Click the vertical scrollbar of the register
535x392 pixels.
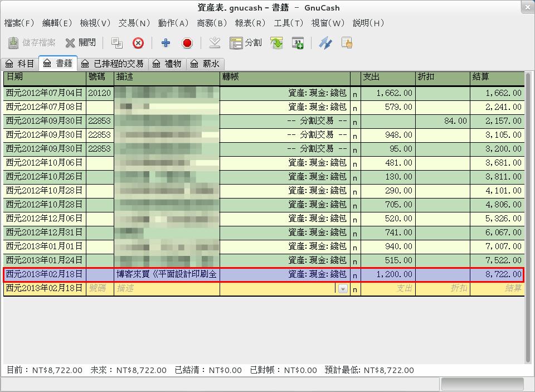[528, 218]
